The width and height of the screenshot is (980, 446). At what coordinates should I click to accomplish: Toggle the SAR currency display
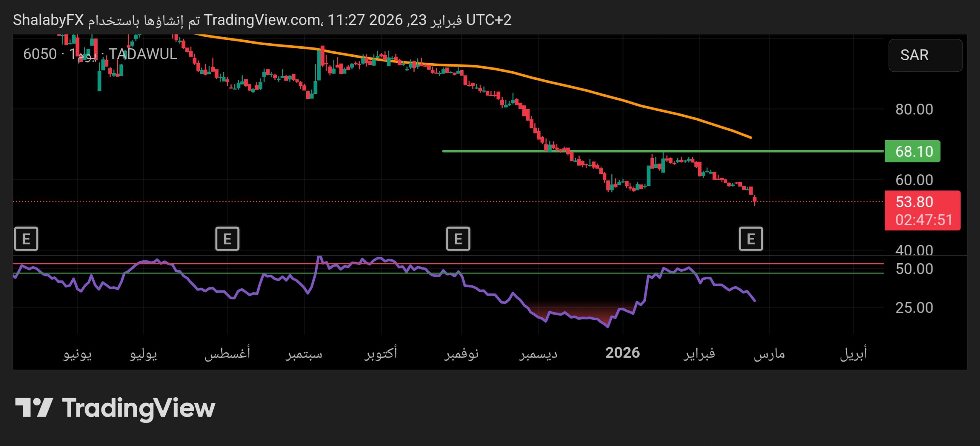click(926, 56)
